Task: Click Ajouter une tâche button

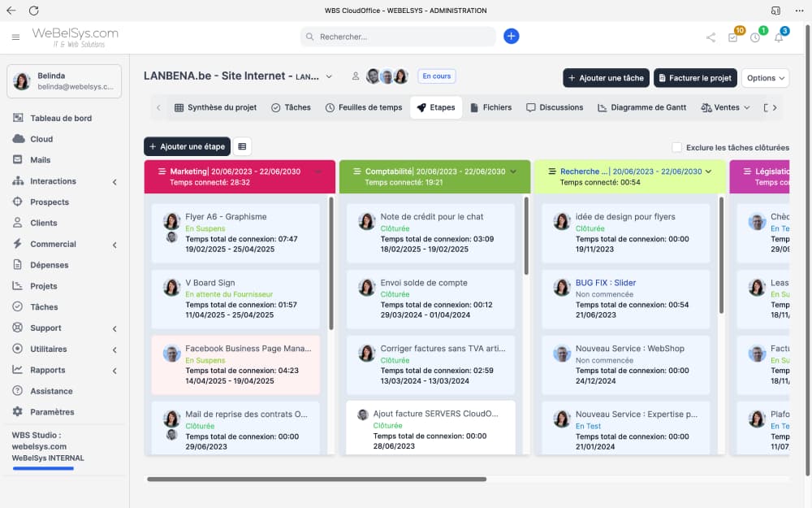Action: [605, 78]
